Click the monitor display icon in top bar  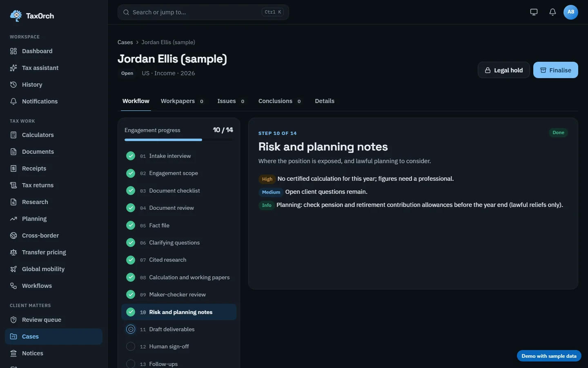pyautogui.click(x=534, y=12)
